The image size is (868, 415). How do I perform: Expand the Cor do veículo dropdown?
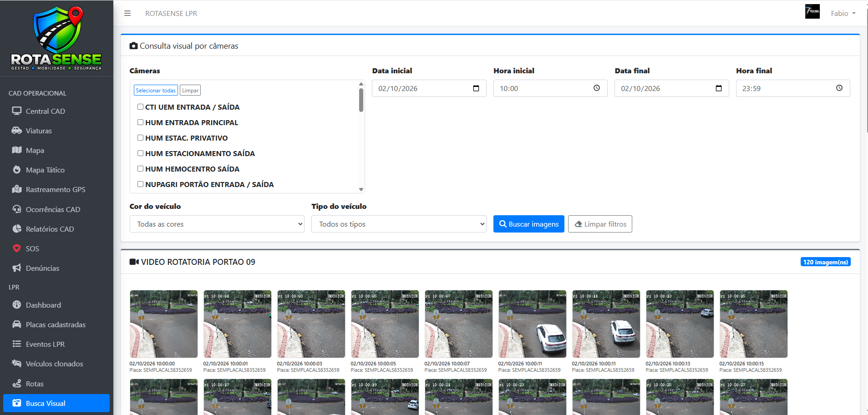(217, 224)
